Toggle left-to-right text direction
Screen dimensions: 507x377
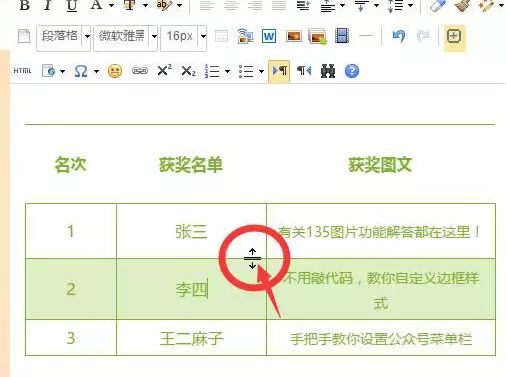pyautogui.click(x=279, y=71)
